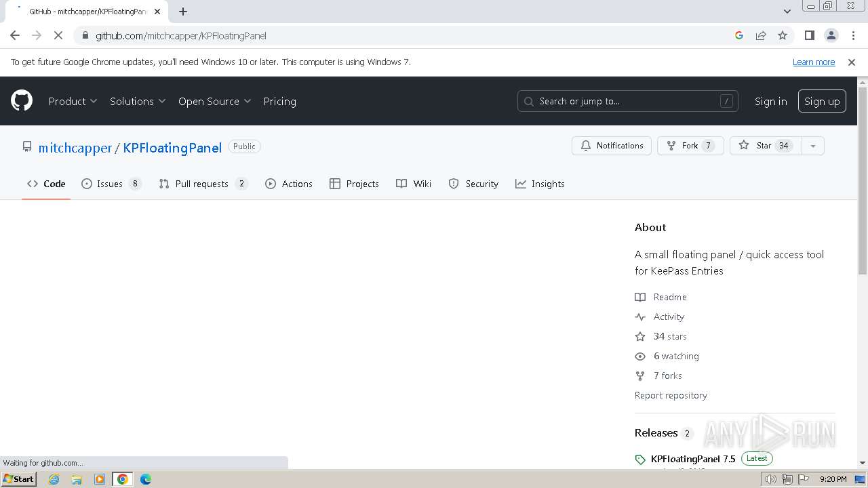Click the site padlock icon

84,35
